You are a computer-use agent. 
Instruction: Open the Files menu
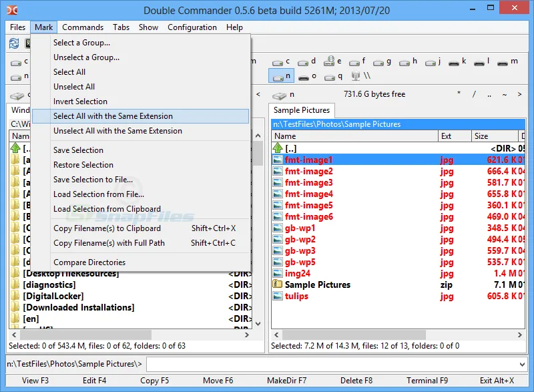tap(18, 27)
